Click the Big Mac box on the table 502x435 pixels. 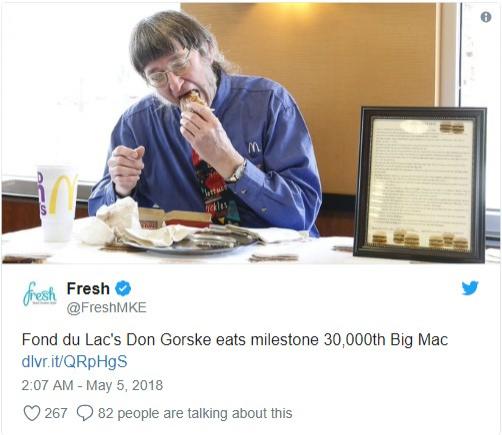tap(175, 218)
